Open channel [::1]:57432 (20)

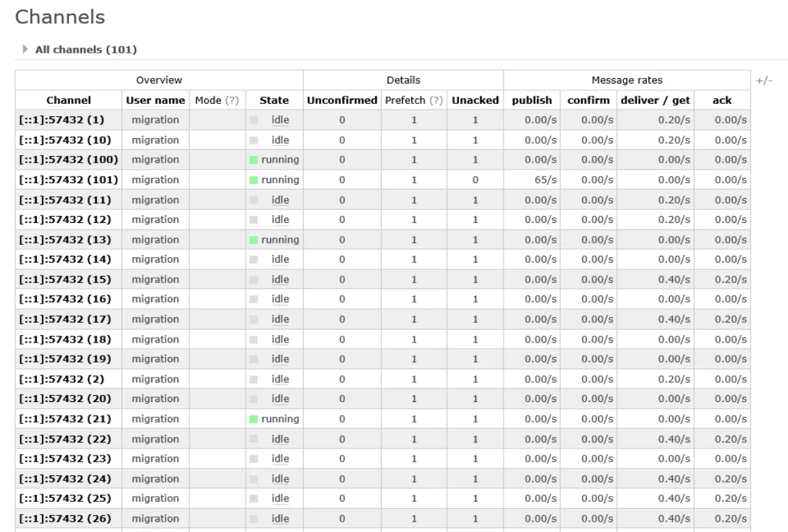point(65,399)
